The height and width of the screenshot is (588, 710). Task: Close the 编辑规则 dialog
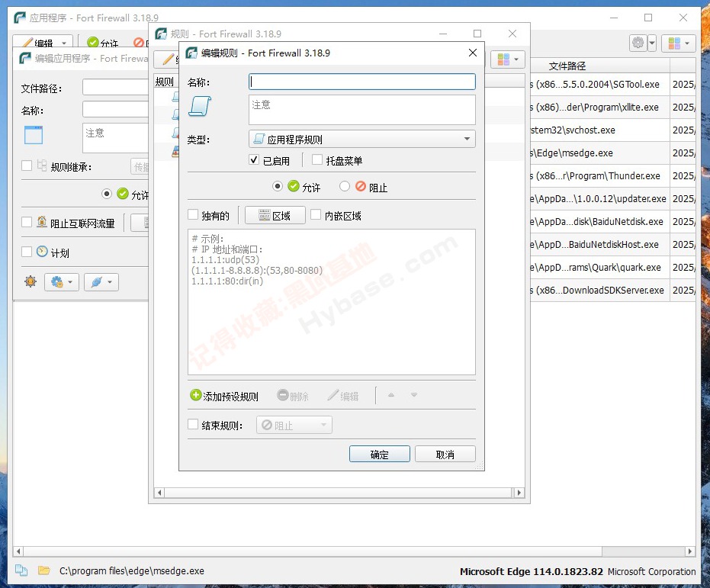[473, 53]
